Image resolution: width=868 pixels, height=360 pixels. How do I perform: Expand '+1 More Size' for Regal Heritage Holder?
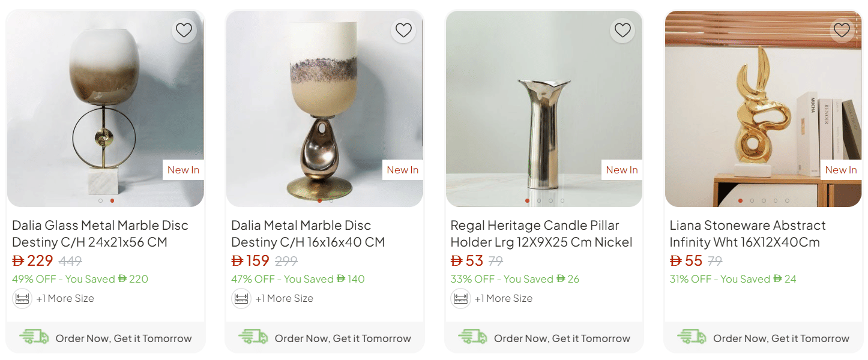[503, 298]
